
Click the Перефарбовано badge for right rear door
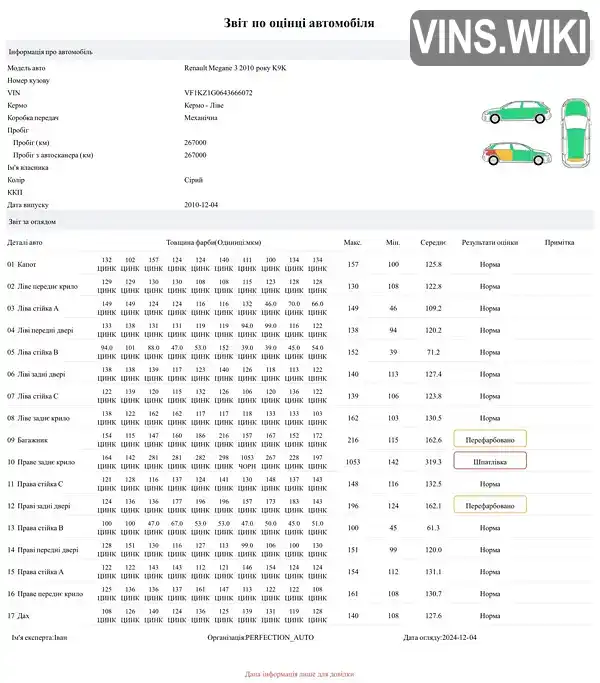pyautogui.click(x=490, y=505)
